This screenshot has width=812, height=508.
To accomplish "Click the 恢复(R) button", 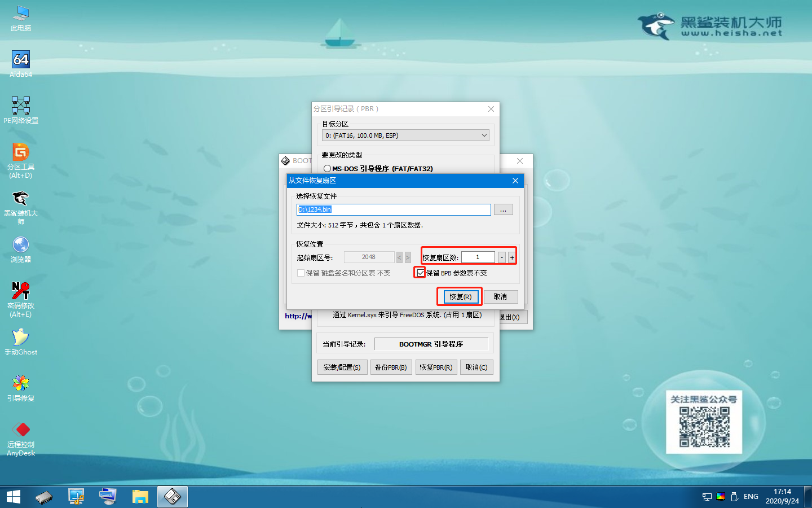I will [459, 296].
